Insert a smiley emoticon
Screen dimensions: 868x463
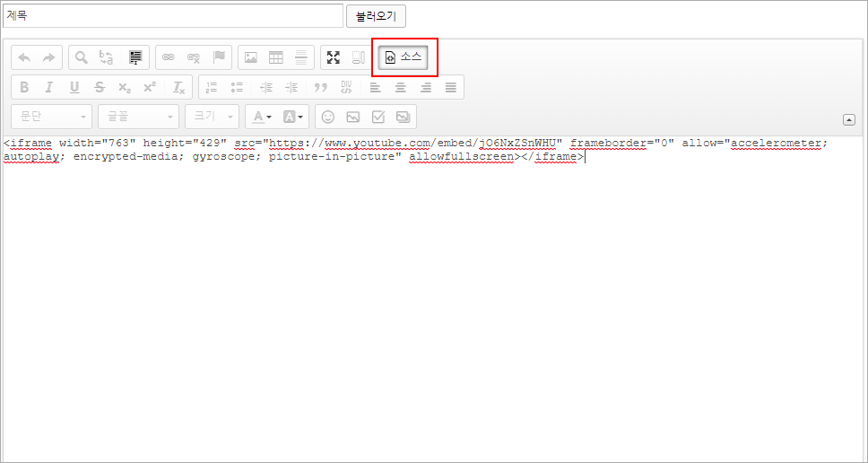(328, 117)
